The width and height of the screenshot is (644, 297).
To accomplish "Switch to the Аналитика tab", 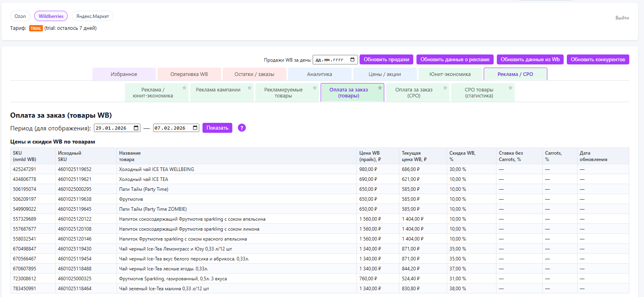I will [x=319, y=74].
